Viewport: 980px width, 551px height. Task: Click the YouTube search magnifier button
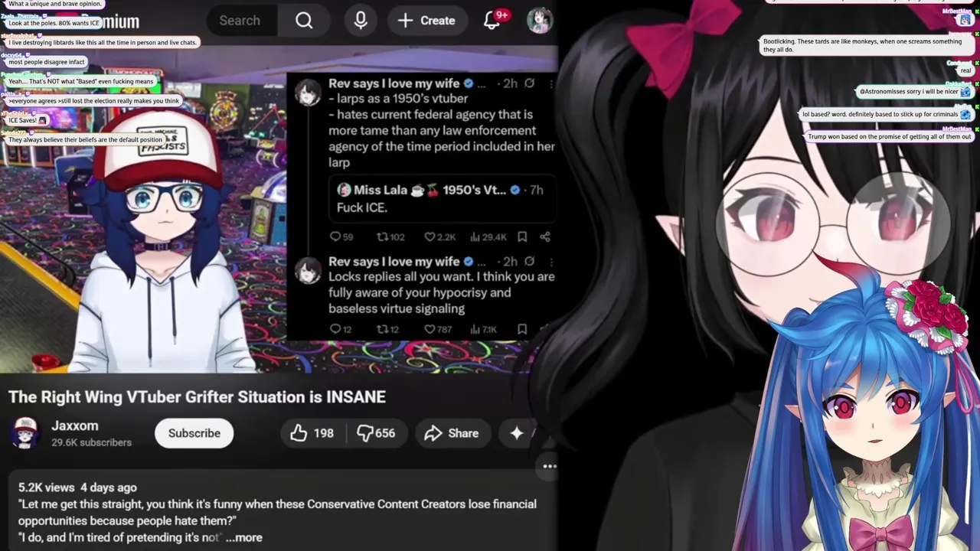(304, 21)
